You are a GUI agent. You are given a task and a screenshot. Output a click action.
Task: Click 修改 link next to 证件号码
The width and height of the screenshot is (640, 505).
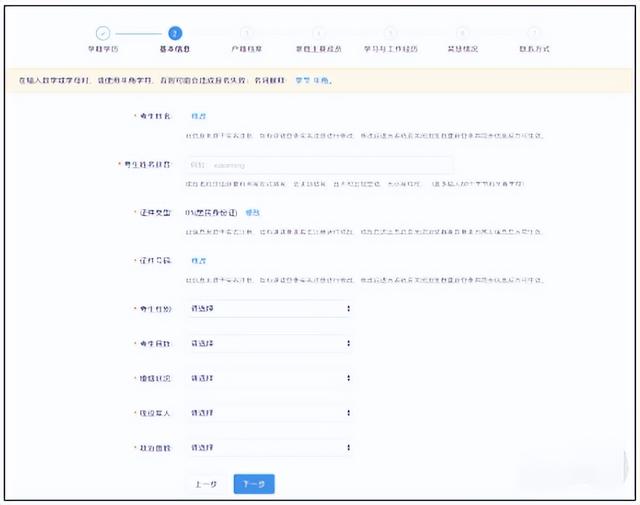[199, 260]
